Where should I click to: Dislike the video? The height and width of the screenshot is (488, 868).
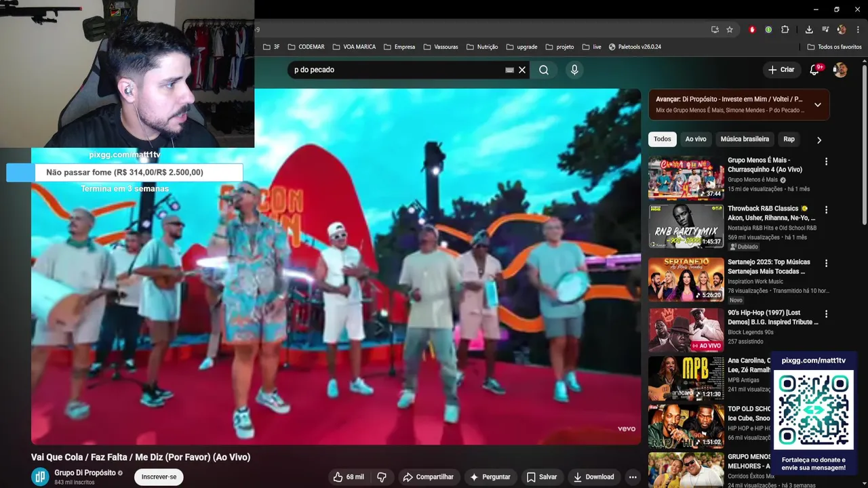382,477
